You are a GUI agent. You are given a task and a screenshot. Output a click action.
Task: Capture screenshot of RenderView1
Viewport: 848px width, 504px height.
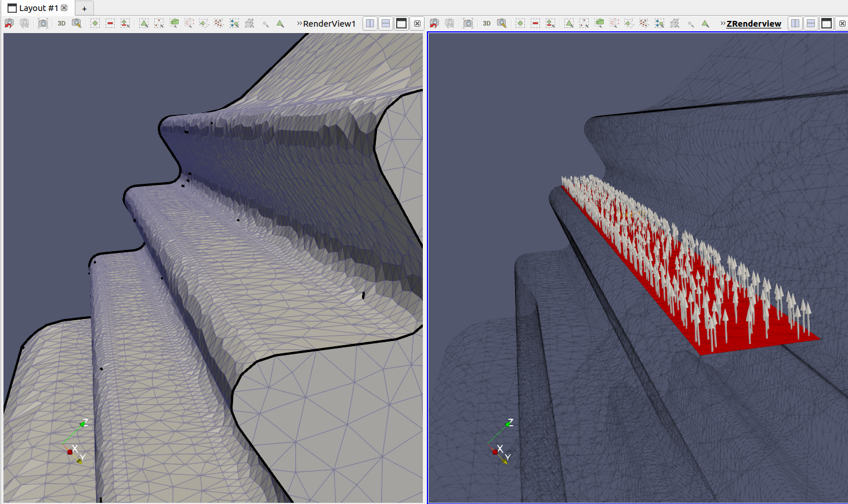[43, 23]
